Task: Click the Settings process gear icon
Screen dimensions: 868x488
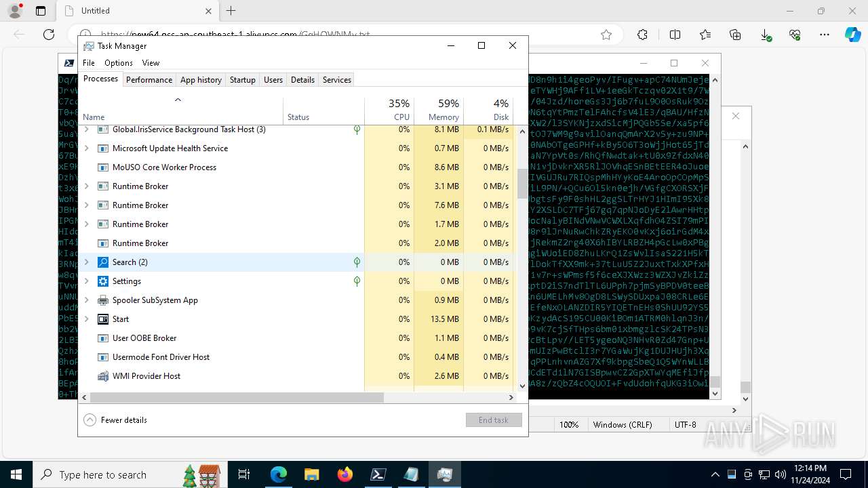Action: click(x=103, y=281)
